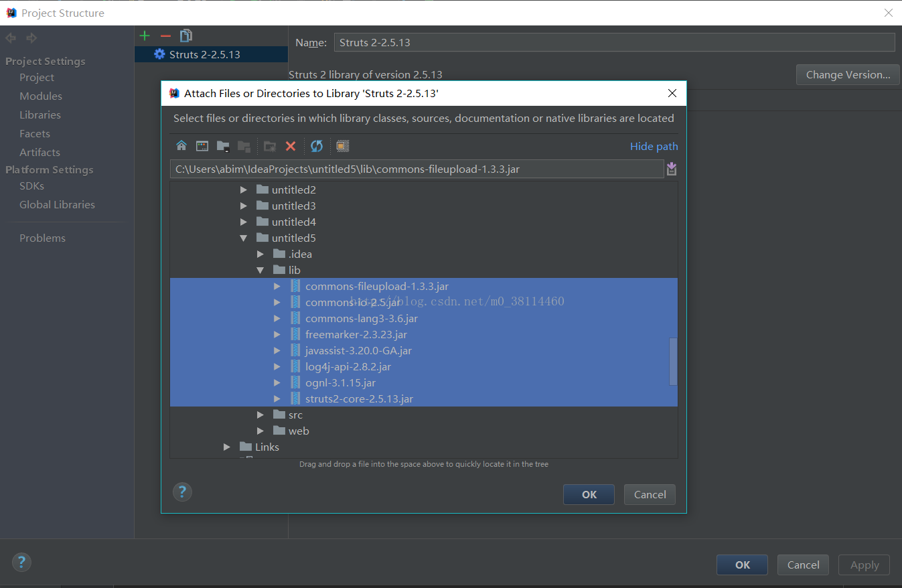Collapse the untitled5 folder
Screen dimensions: 902x588
(244, 238)
